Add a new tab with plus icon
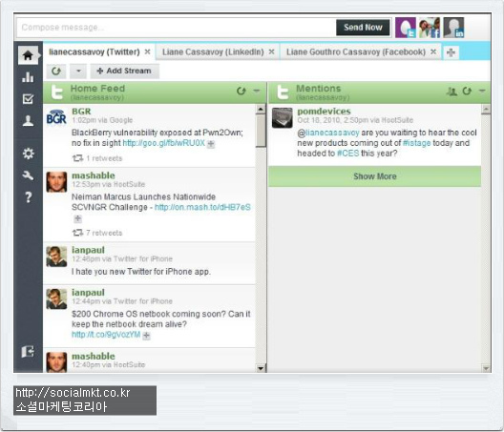The image size is (504, 432). tap(451, 52)
